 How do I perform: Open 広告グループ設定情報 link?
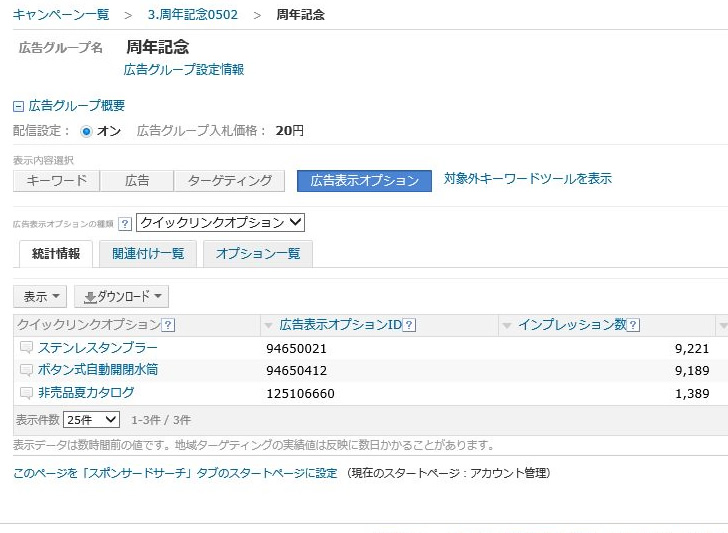tap(183, 70)
